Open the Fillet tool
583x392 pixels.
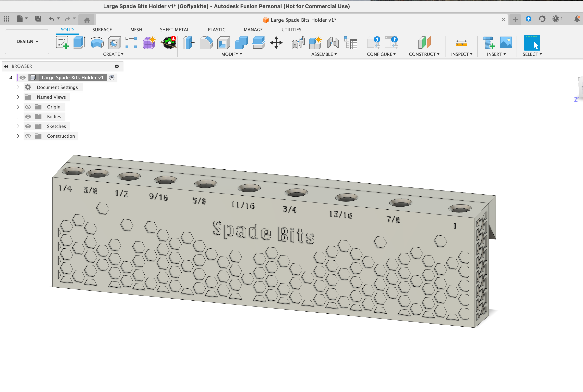pos(206,42)
